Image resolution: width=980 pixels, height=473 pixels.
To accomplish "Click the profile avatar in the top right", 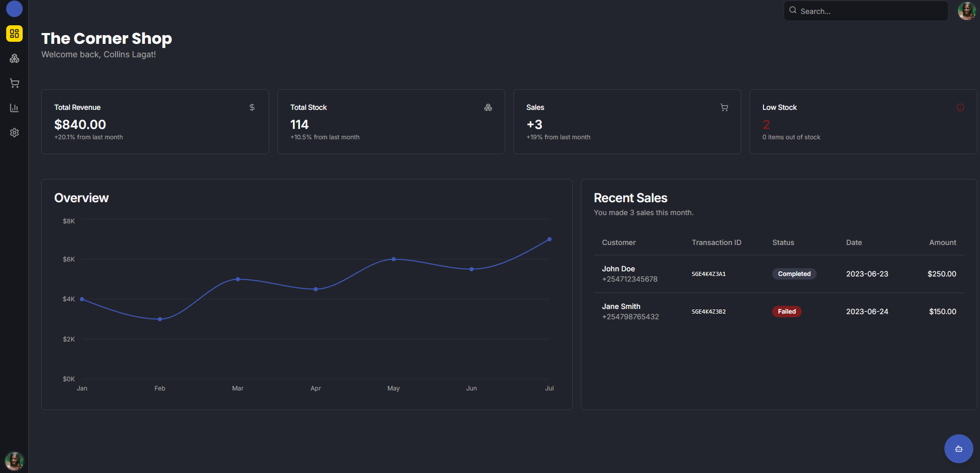I will (x=967, y=11).
